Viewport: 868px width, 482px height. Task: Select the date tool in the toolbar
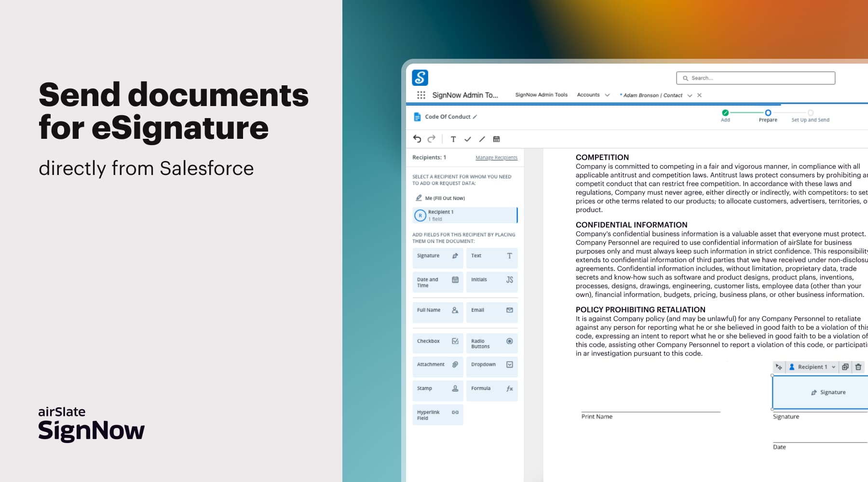496,139
